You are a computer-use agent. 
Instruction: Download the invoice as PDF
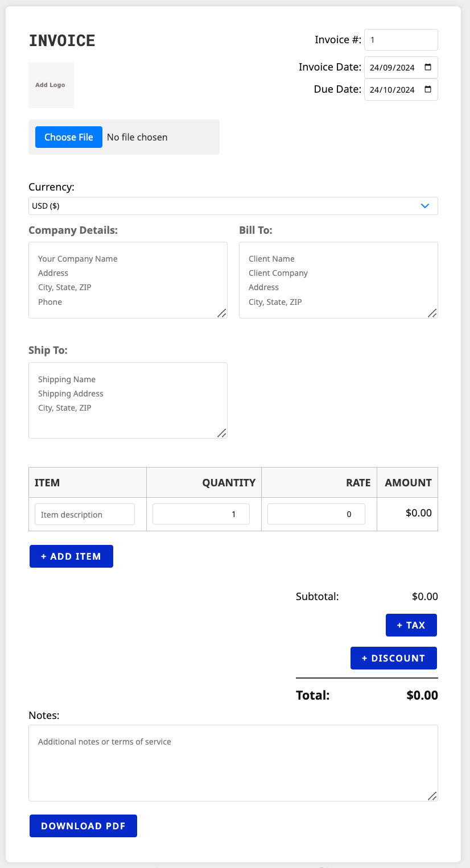83,826
